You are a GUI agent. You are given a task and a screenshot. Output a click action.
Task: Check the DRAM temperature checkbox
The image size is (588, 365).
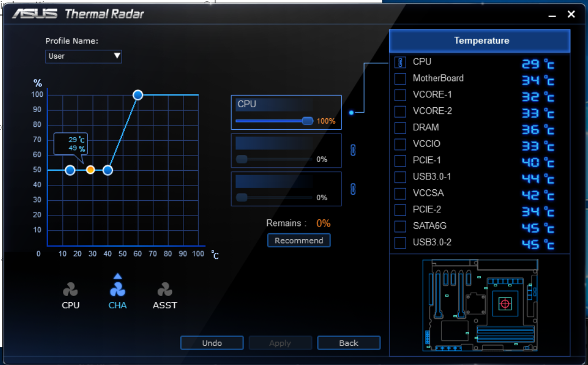click(400, 128)
